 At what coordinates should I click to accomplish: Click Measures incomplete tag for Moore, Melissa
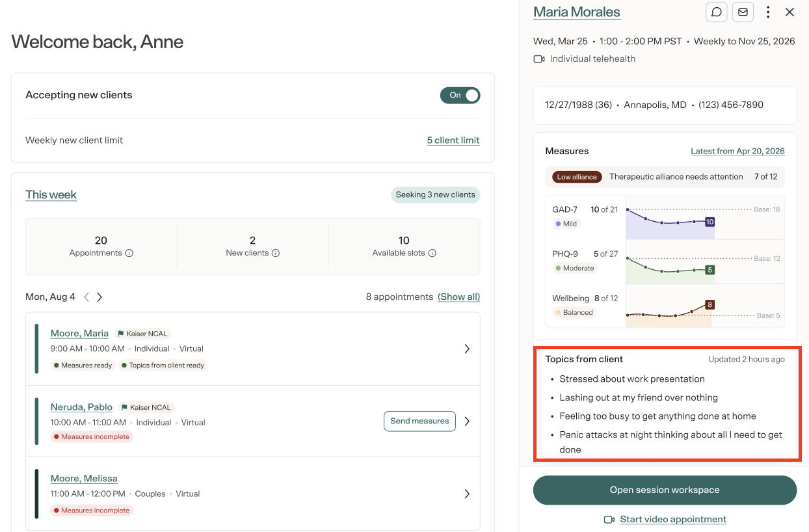click(92, 511)
